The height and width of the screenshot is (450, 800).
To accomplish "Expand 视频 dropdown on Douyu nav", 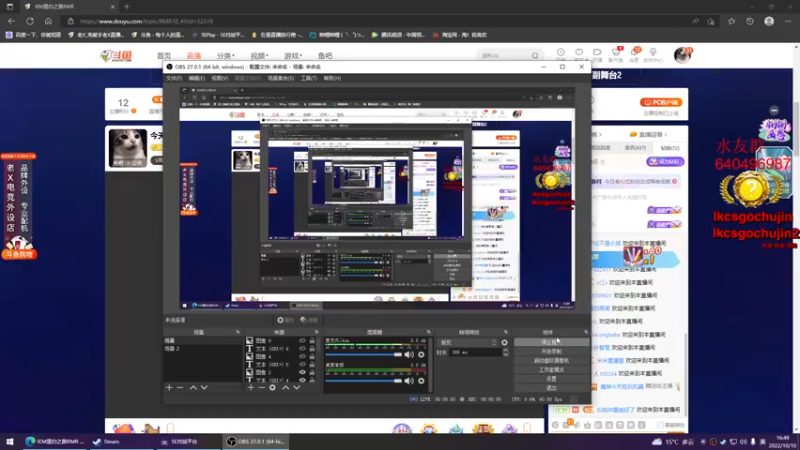I will [x=259, y=56].
